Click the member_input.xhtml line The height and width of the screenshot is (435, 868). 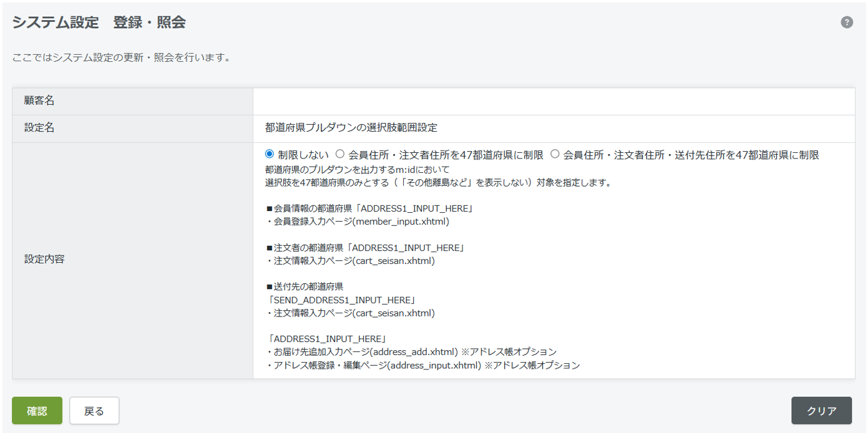(x=358, y=222)
